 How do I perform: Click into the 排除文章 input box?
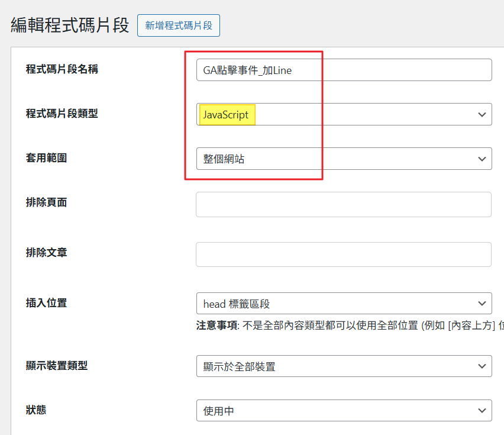pos(343,254)
